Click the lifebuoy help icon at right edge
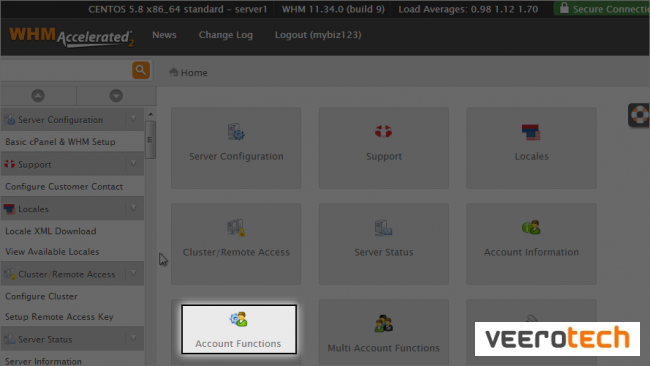This screenshot has width=650, height=366. (640, 115)
